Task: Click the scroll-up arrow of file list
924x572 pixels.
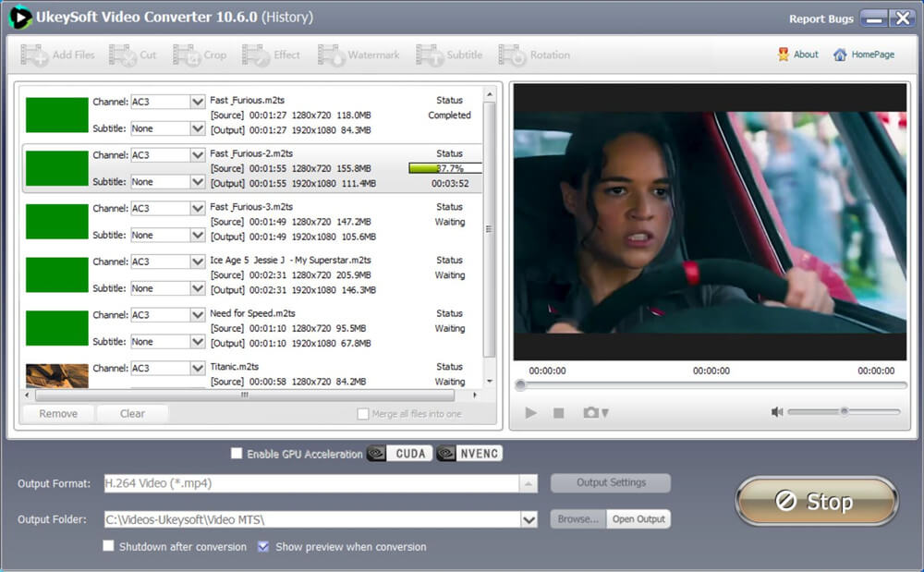Action: click(x=489, y=94)
